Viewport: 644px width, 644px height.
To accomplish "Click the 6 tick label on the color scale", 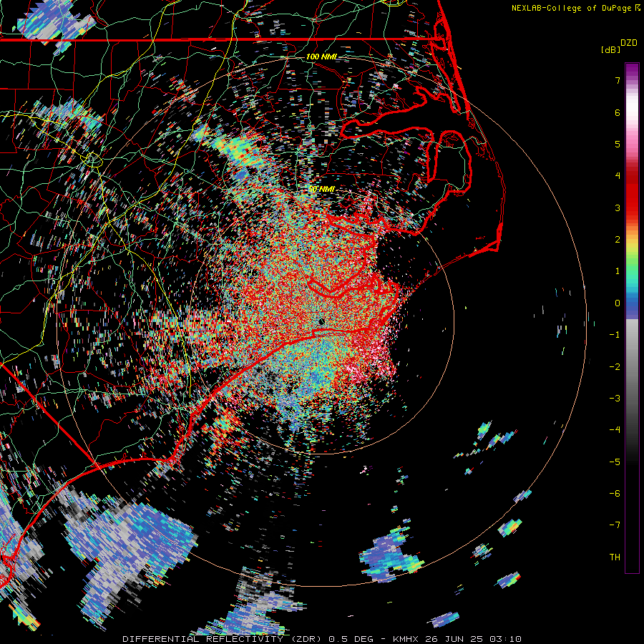I will (x=618, y=112).
